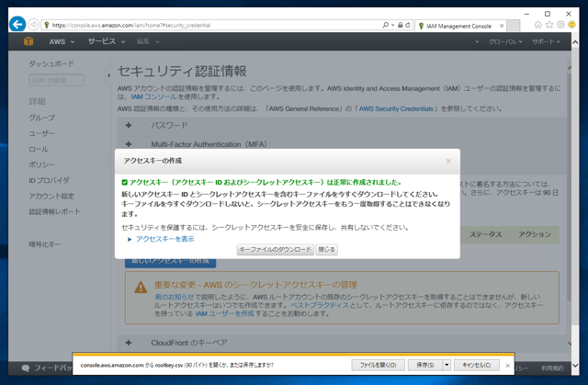Open 暗号化キー in the sidebar

[x=45, y=244]
